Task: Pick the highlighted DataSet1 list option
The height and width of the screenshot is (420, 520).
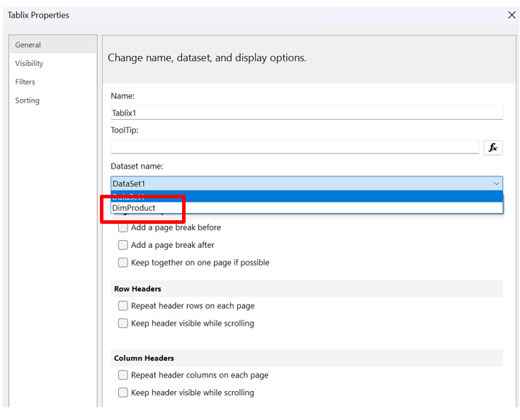Action: [307, 197]
